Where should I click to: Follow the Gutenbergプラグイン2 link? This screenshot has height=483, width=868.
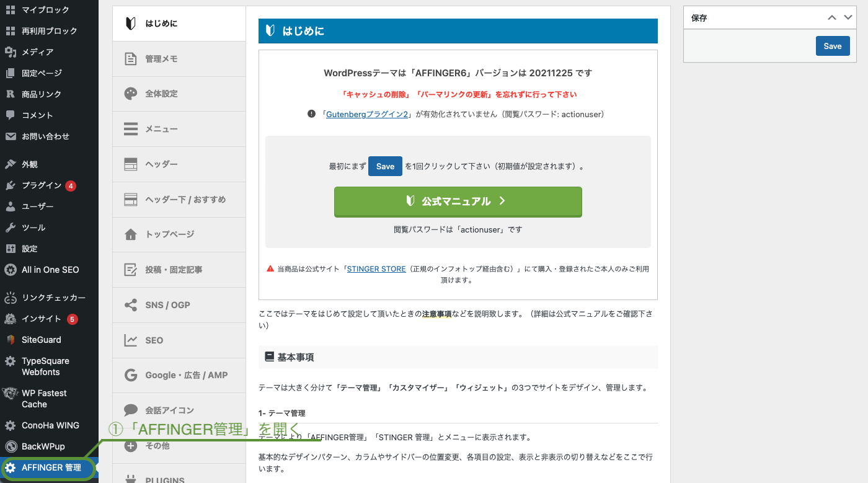(x=367, y=114)
